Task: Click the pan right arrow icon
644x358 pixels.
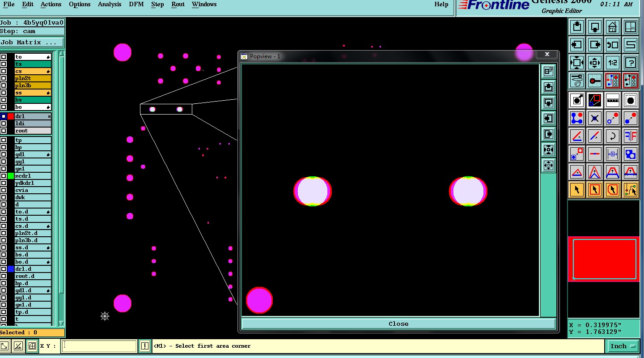Action: (595, 45)
